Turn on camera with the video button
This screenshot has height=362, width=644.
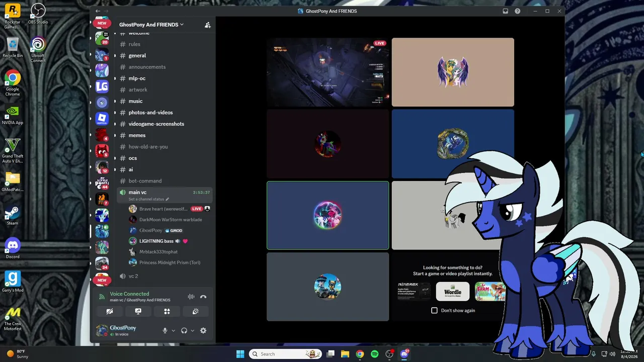coord(110,311)
